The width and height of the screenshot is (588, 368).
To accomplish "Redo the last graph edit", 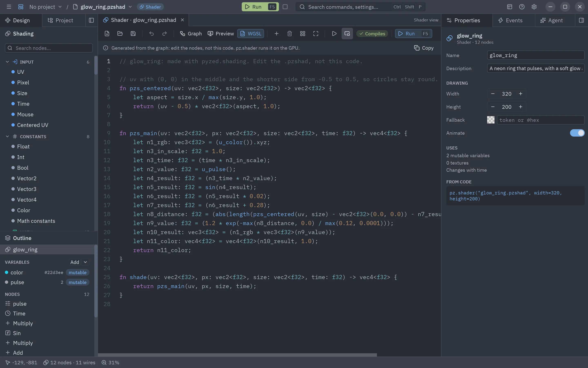I will [x=165, y=34].
